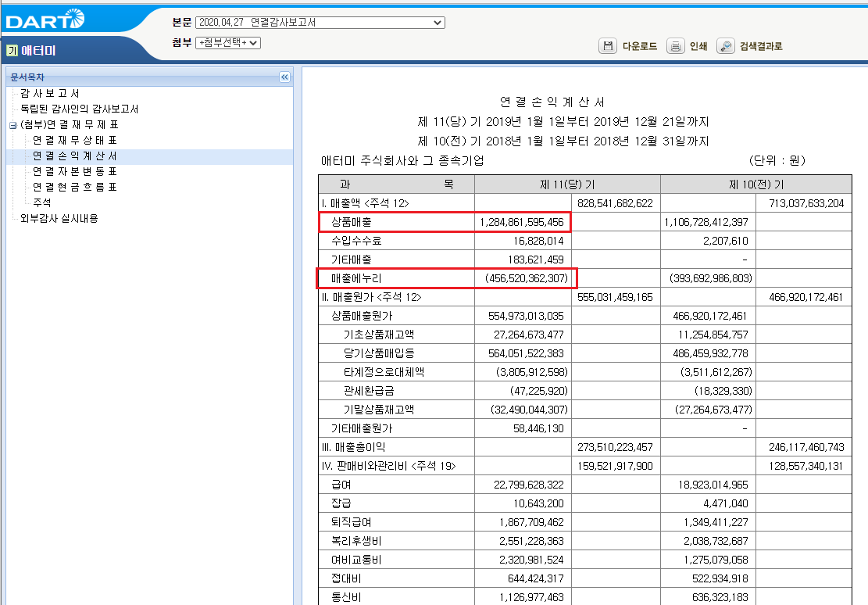The image size is (868, 605).
Task: Click the 기타매출원가 row label
Action: 362,429
